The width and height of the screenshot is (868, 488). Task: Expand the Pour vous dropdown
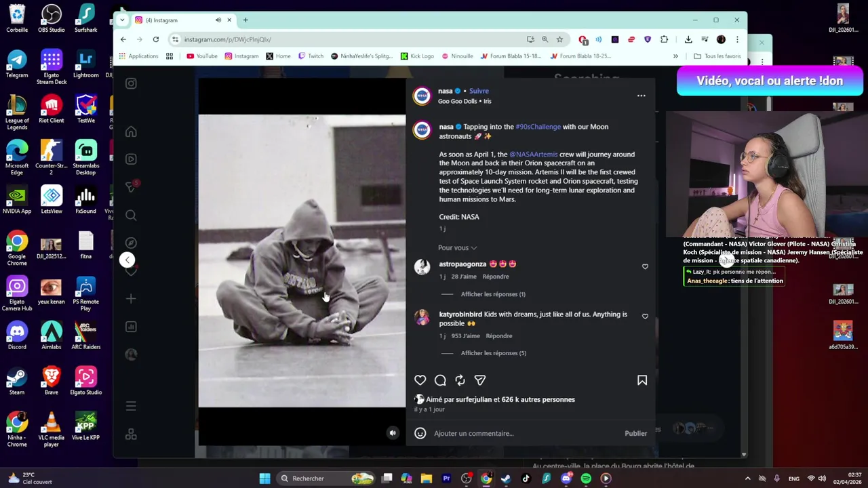457,248
